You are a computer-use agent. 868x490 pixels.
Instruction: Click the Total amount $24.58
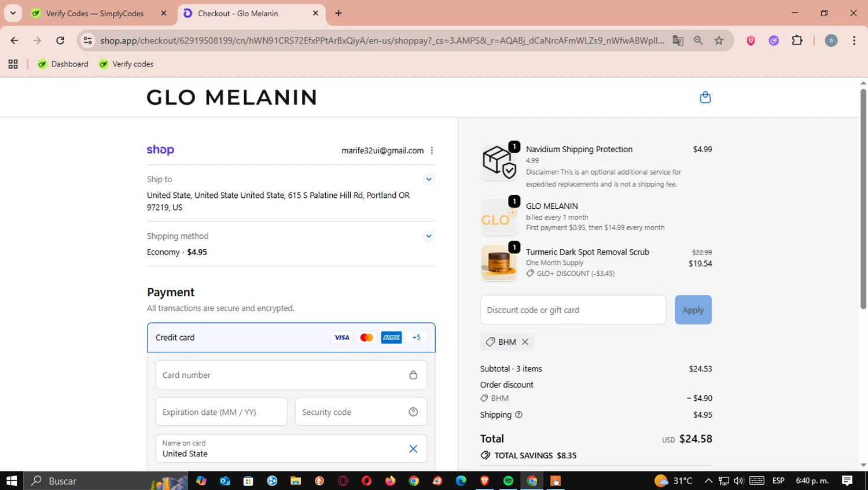[696, 439]
